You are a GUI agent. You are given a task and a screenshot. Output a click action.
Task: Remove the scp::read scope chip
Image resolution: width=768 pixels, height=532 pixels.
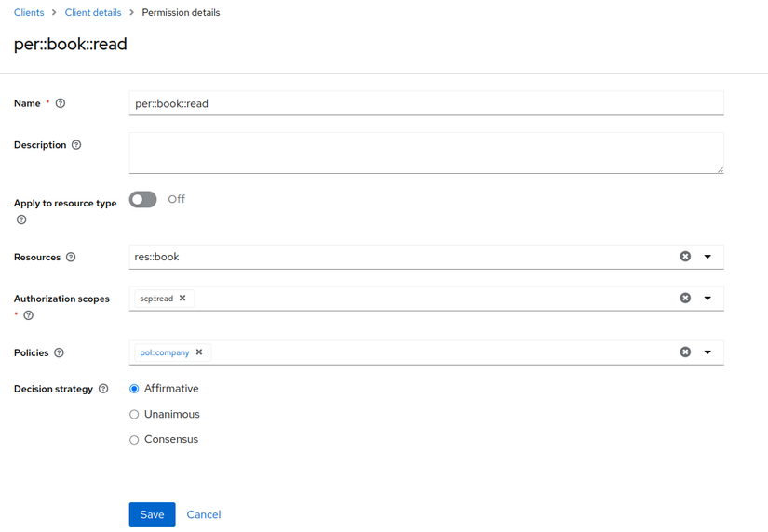click(182, 299)
